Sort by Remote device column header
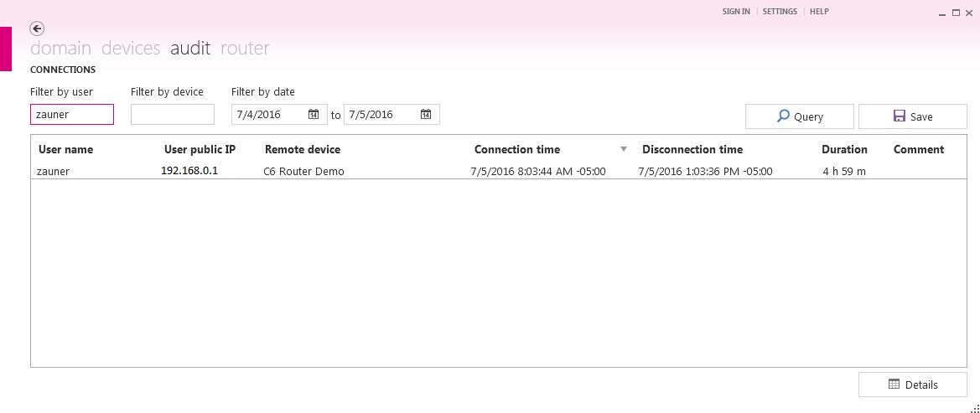This screenshot has width=980, height=413. 303,149
